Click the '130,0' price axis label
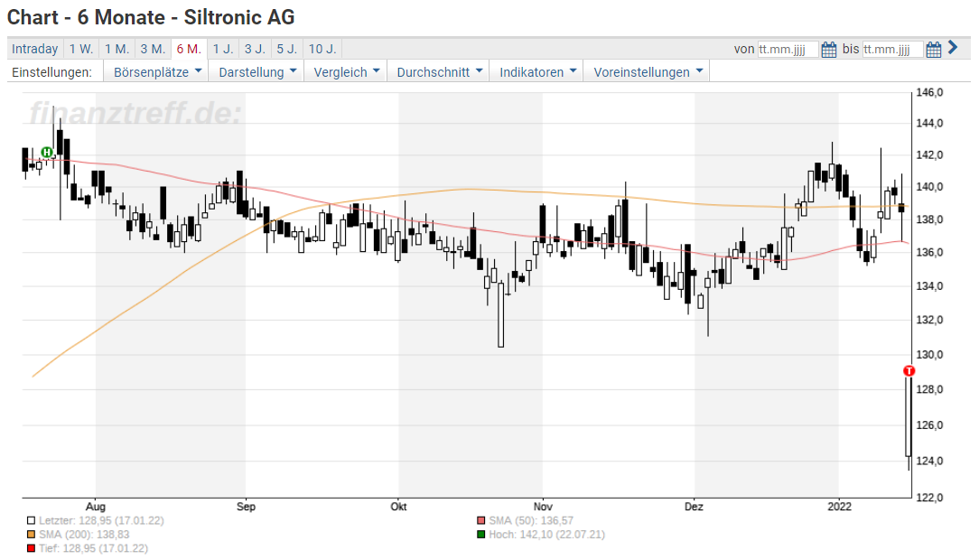Viewport: 979px width, 560px height. tap(929, 355)
